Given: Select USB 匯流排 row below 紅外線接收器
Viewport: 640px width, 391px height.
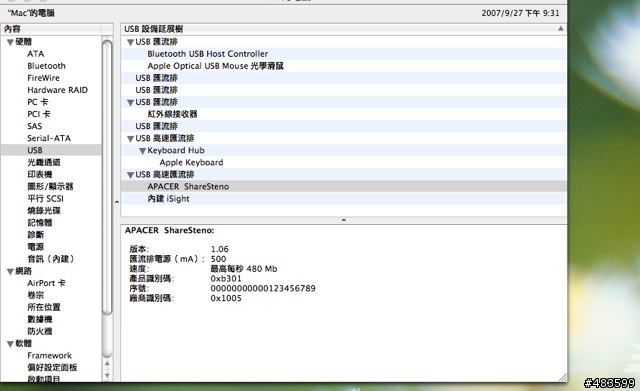Looking at the screenshot, I should [344, 126].
